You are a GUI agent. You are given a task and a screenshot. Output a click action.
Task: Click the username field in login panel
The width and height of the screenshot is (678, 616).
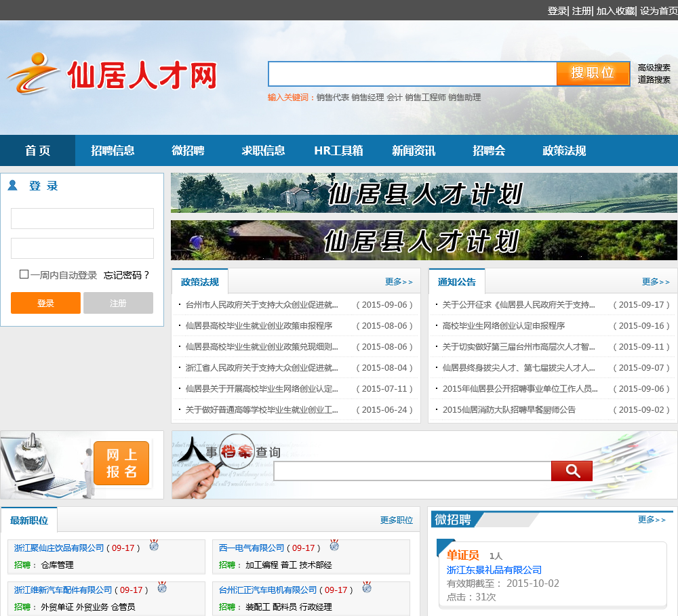82,218
